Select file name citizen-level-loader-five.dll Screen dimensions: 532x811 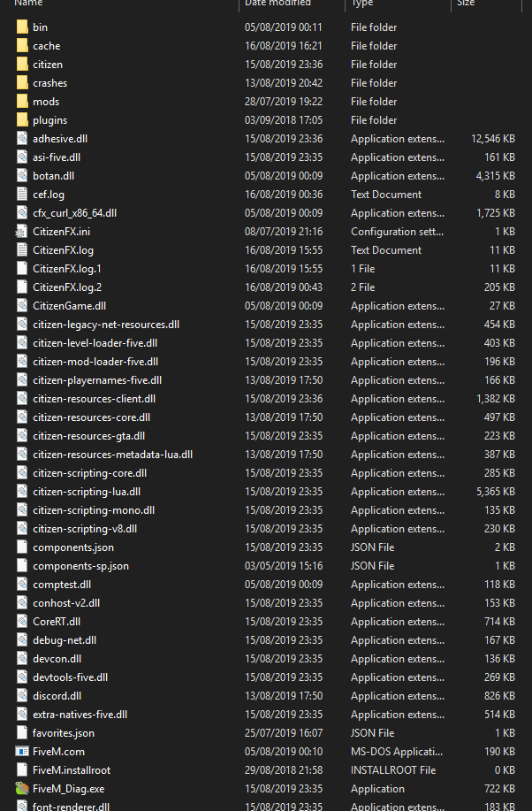pos(95,343)
